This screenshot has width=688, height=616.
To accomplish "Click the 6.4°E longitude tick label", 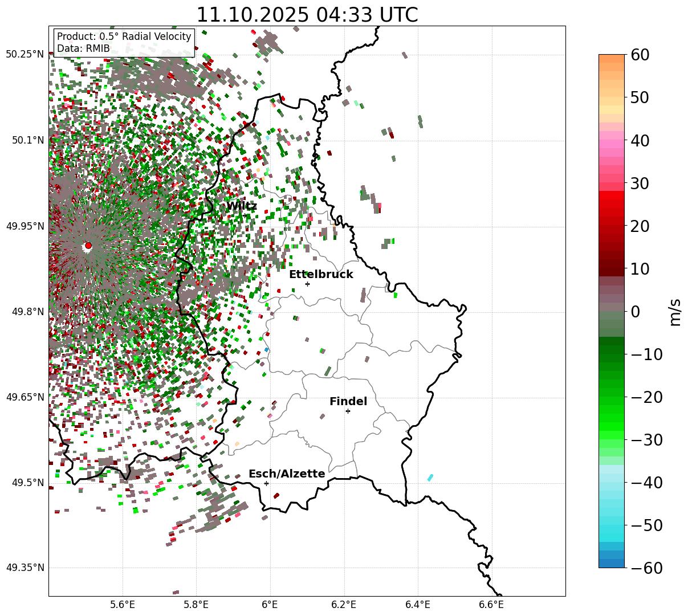I will click(418, 604).
